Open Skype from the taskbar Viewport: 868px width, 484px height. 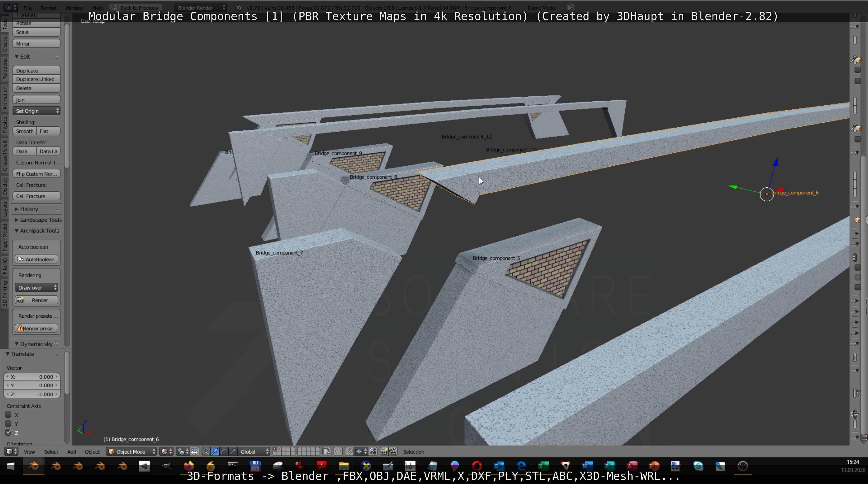click(698, 466)
